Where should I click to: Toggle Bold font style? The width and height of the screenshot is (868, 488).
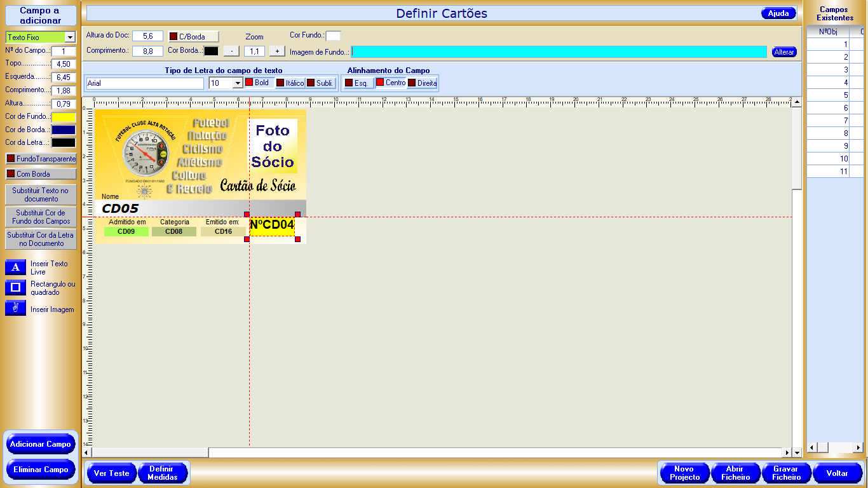coord(258,83)
